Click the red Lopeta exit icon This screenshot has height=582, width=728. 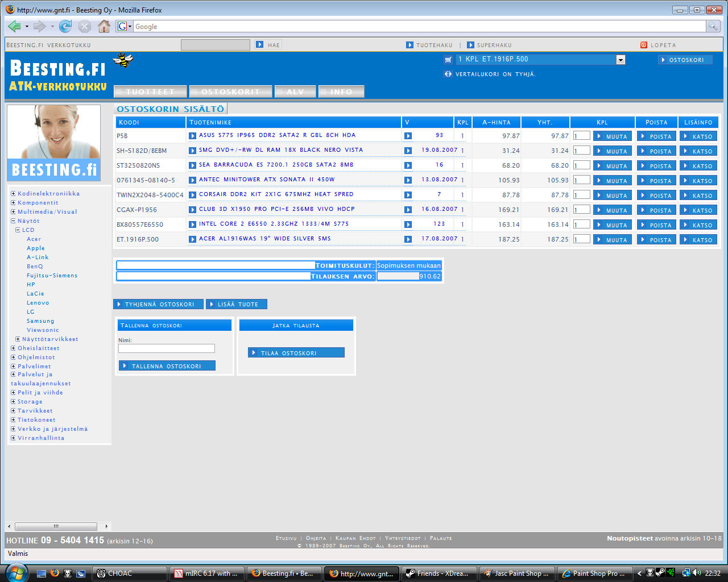coord(644,45)
